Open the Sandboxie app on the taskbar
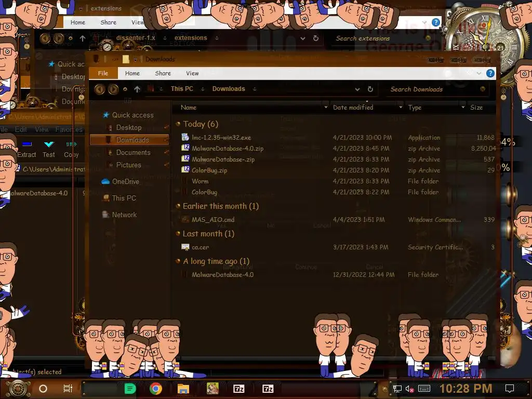Image resolution: width=532 pixels, height=399 pixels. [212, 389]
